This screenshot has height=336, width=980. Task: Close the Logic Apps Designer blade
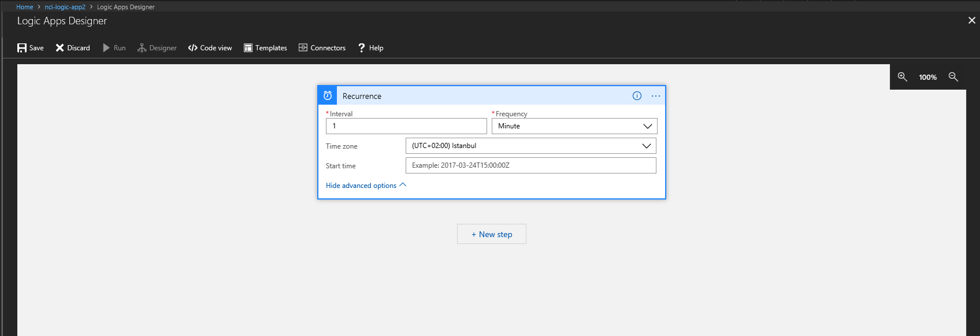pyautogui.click(x=972, y=20)
